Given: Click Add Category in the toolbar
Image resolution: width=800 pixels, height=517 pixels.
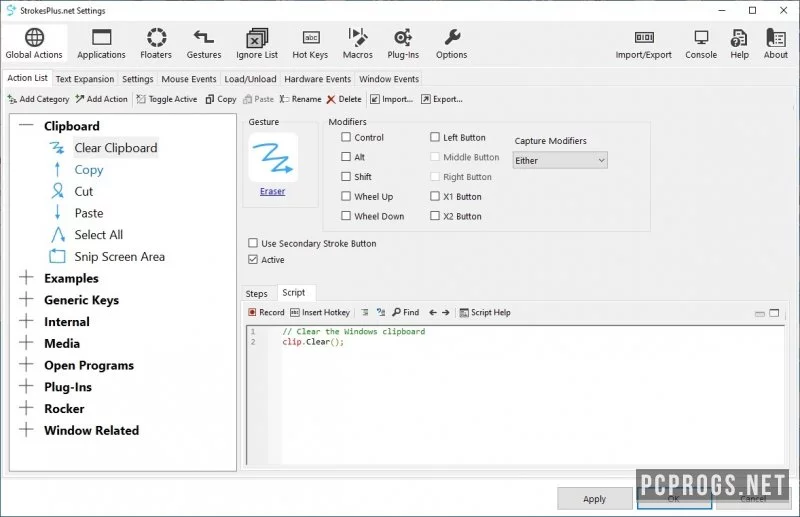Looking at the screenshot, I should [38, 99].
